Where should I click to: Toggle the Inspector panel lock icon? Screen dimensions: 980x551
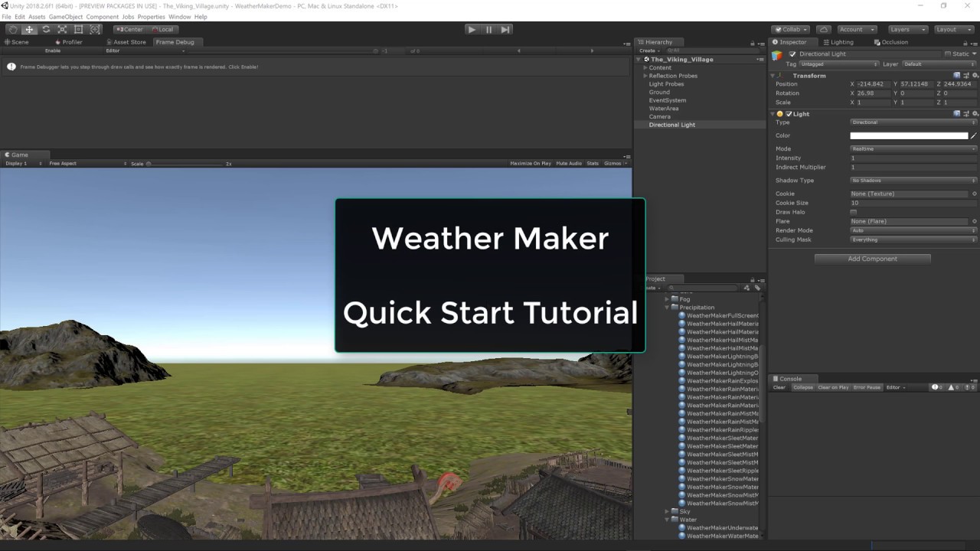[967, 42]
